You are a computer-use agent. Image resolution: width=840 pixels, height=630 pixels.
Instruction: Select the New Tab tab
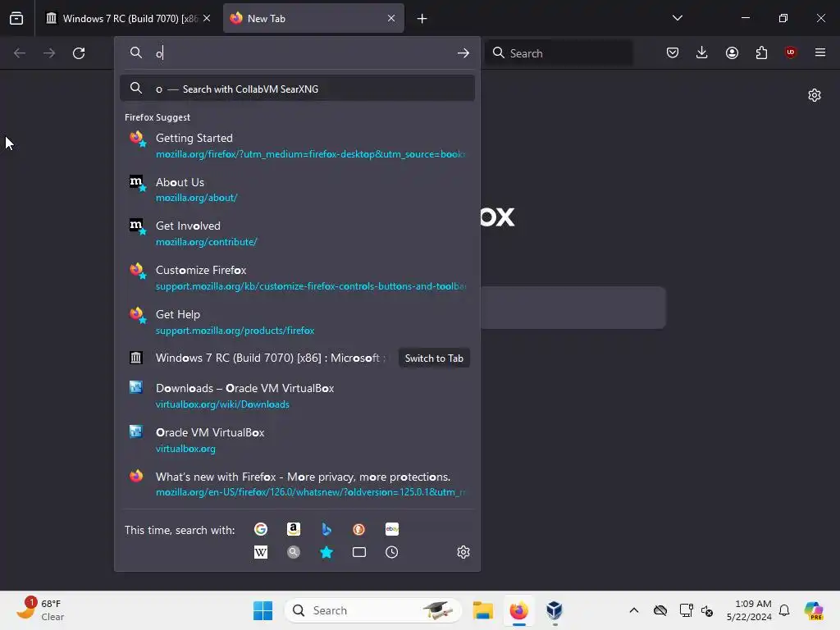tap(313, 18)
